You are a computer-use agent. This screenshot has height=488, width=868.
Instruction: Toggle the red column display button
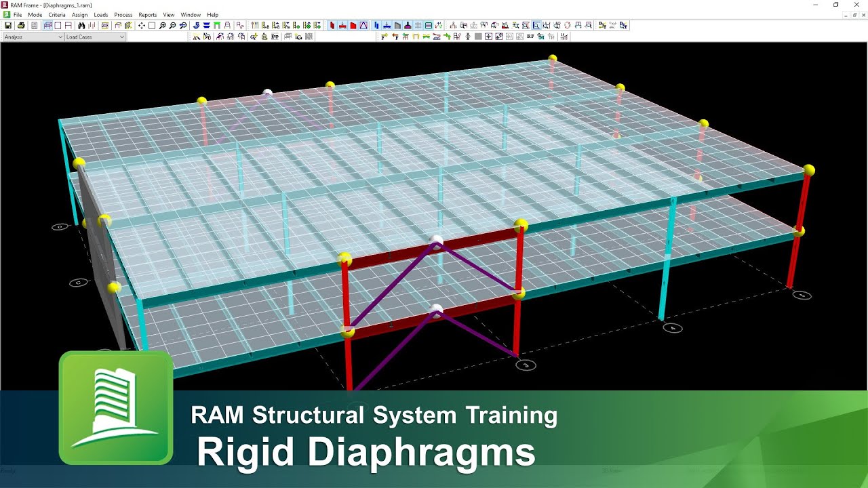pos(332,26)
